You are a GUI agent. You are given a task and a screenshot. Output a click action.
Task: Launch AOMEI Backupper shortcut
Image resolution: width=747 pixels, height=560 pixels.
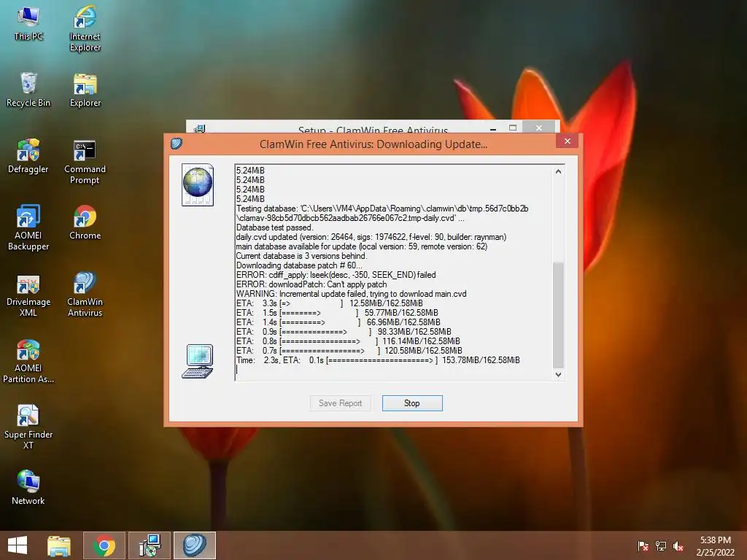pos(28,227)
